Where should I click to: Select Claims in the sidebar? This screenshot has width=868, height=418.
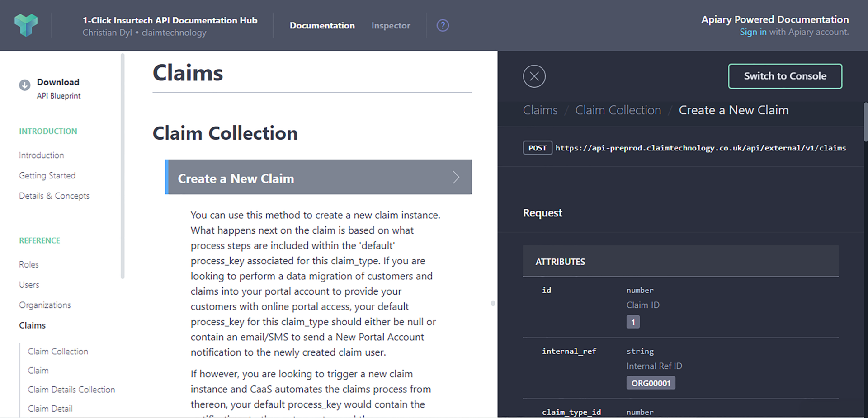click(x=33, y=326)
